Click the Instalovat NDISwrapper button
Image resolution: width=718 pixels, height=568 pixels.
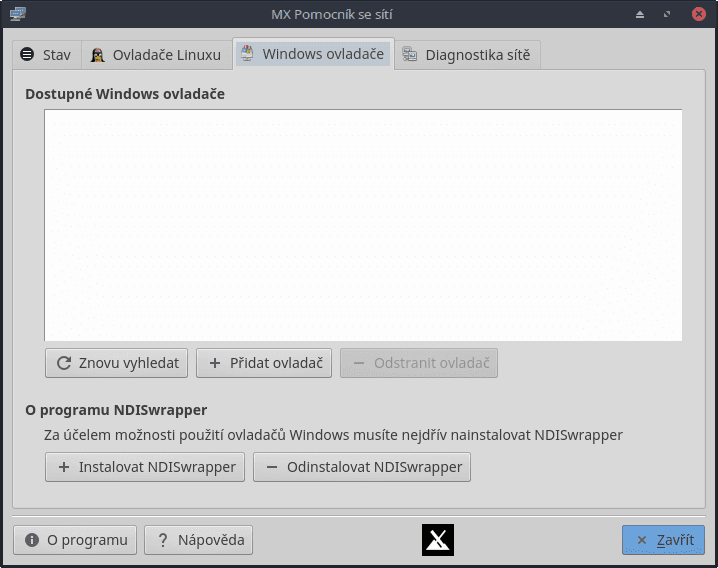[145, 467]
